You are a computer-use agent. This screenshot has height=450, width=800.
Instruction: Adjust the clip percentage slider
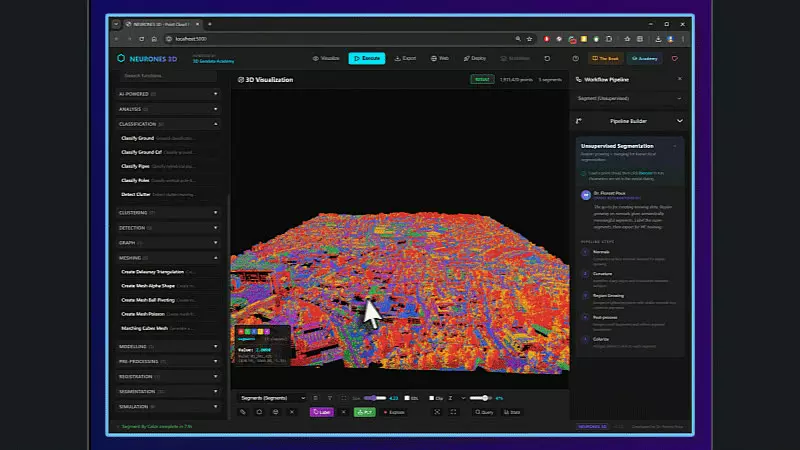point(481,398)
